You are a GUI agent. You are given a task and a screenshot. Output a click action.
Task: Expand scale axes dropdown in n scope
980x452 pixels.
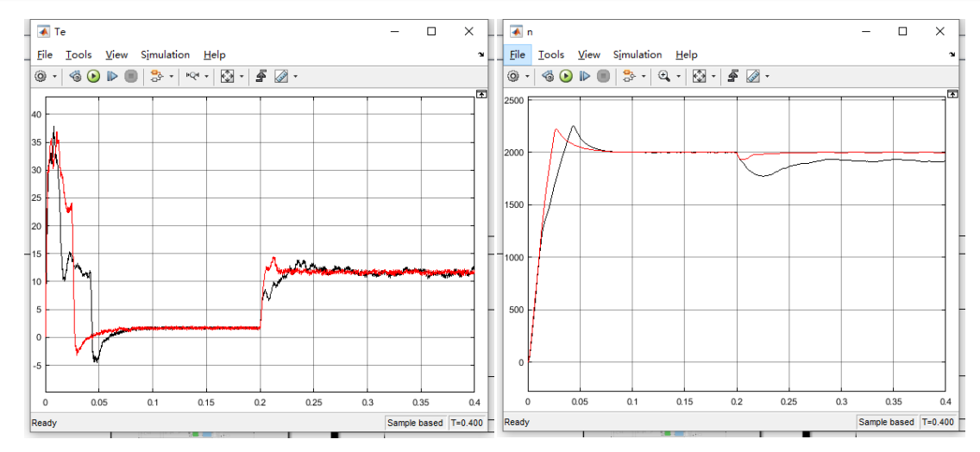click(x=714, y=77)
